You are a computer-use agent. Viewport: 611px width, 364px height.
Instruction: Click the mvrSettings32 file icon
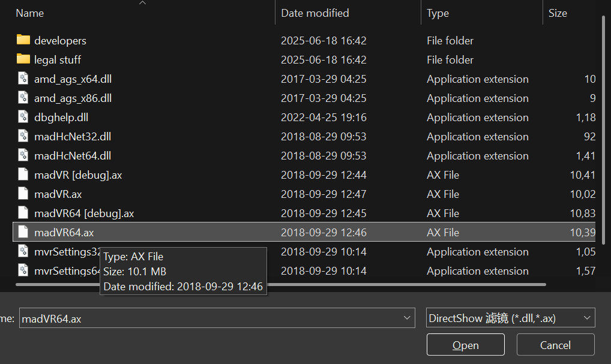click(23, 251)
